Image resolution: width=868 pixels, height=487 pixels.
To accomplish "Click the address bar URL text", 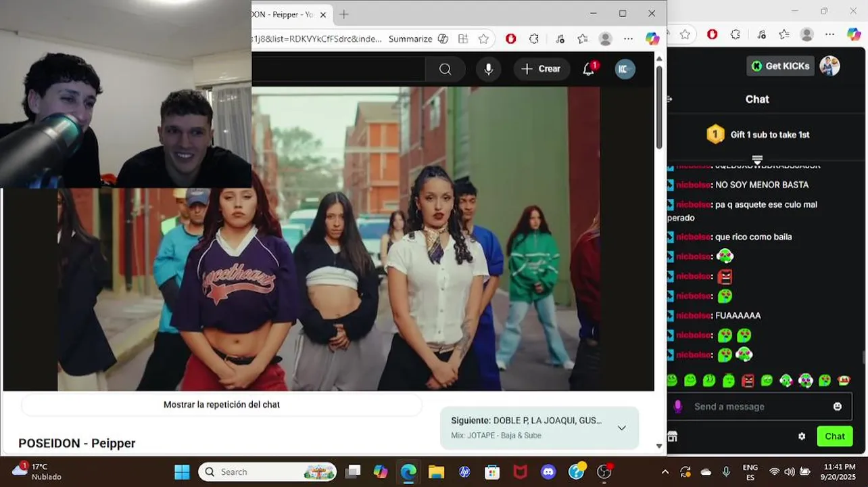I will tap(316, 39).
